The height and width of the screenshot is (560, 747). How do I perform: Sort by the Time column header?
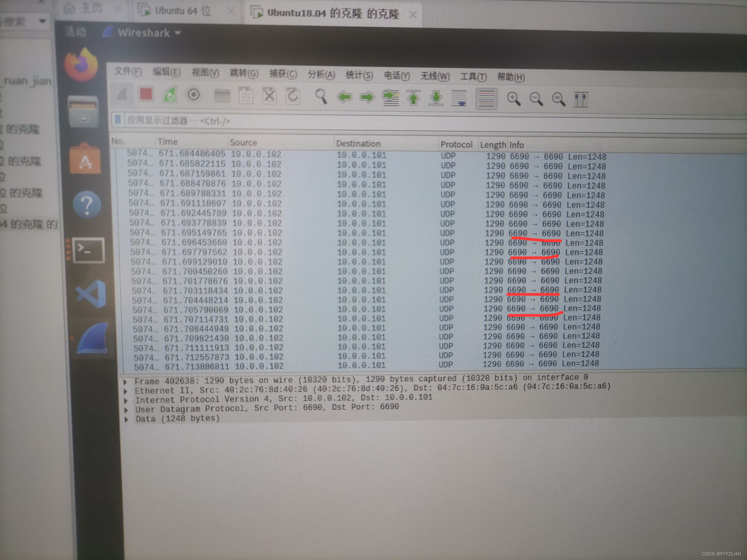click(191, 142)
